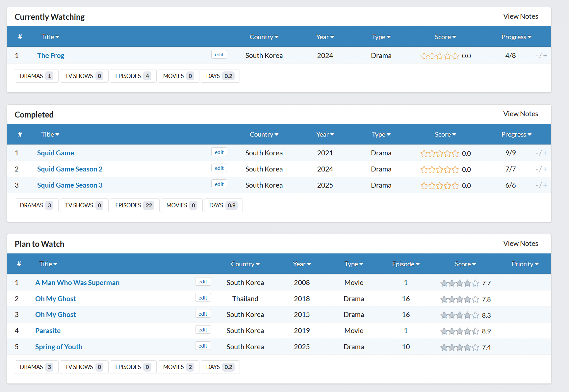This screenshot has height=392, width=569.
Task: Open View Notes for Completed
Action: [521, 114]
